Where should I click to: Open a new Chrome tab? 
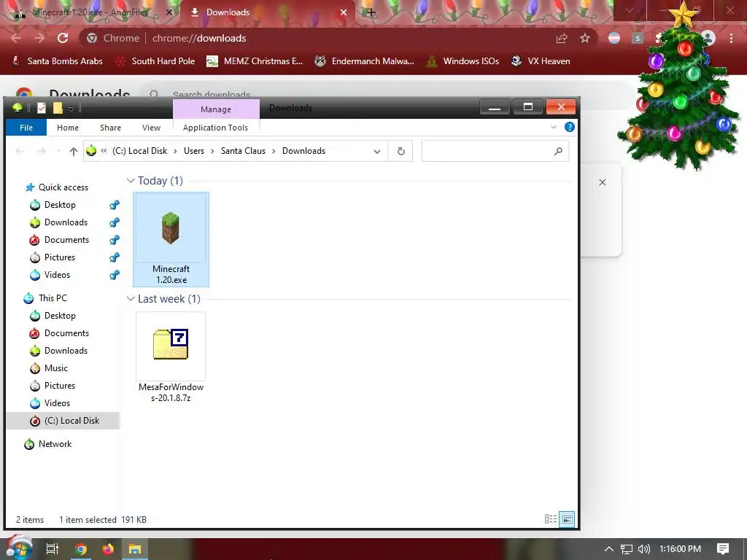[x=371, y=12]
